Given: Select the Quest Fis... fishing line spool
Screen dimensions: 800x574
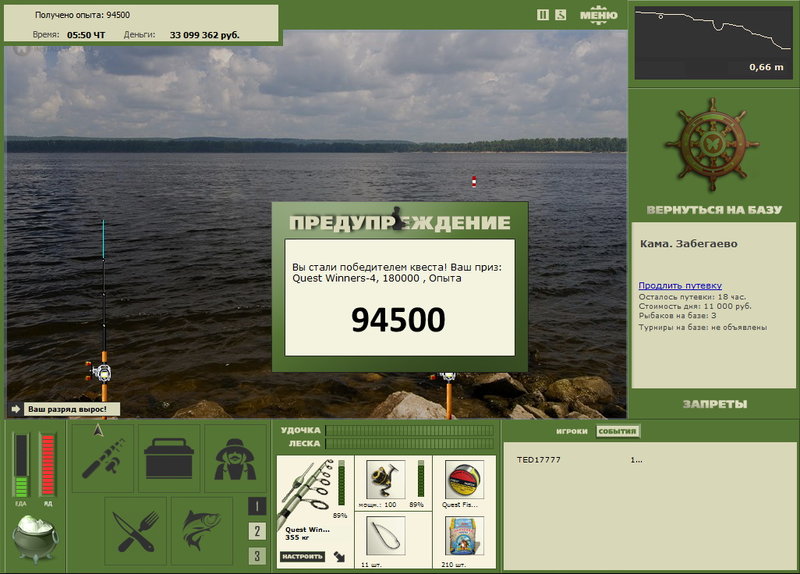Looking at the screenshot, I should [464, 479].
